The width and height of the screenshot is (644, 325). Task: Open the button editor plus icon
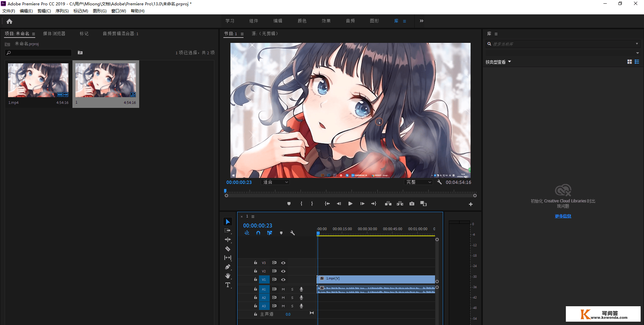click(471, 204)
